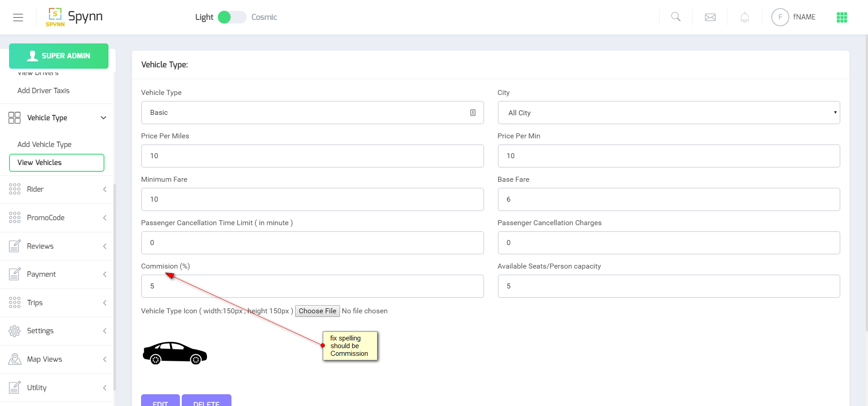Image resolution: width=868 pixels, height=406 pixels.
Task: Click the Price Per Miles field
Action: [x=312, y=156]
